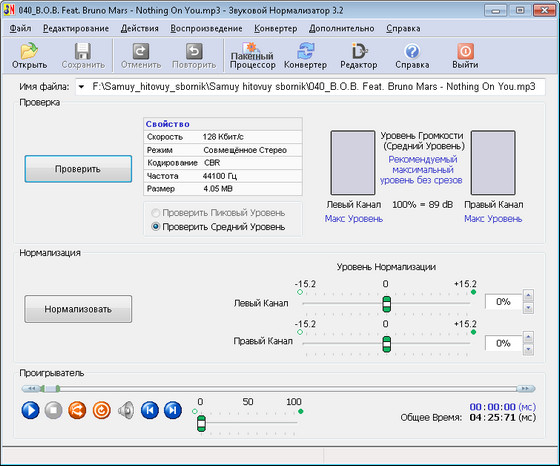
Task: Mute sound using the speaker icon
Action: point(126,410)
